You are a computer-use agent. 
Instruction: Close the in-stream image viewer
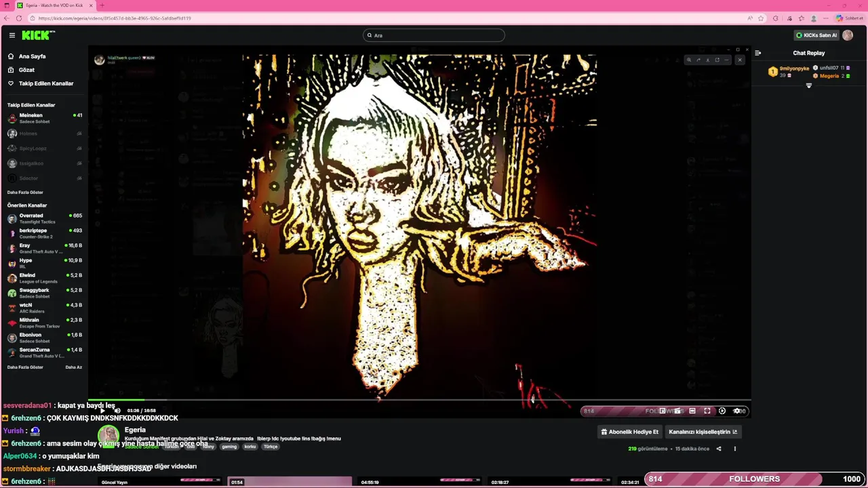[740, 60]
